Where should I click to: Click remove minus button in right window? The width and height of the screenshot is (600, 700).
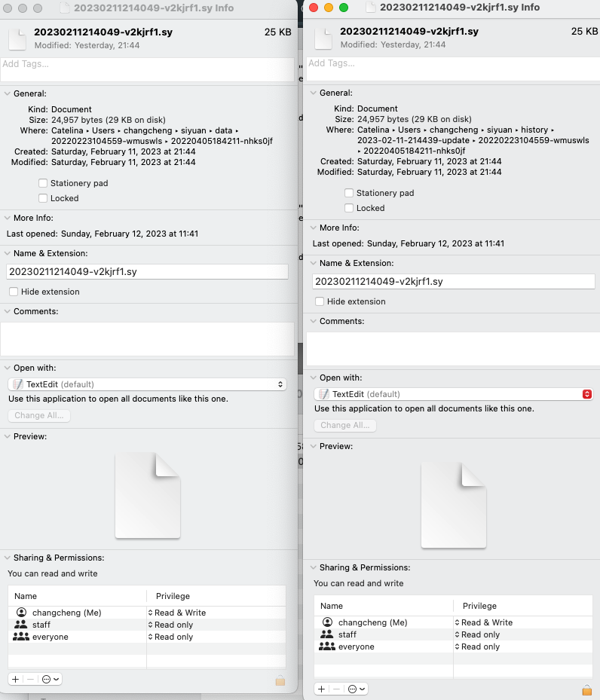tap(337, 689)
